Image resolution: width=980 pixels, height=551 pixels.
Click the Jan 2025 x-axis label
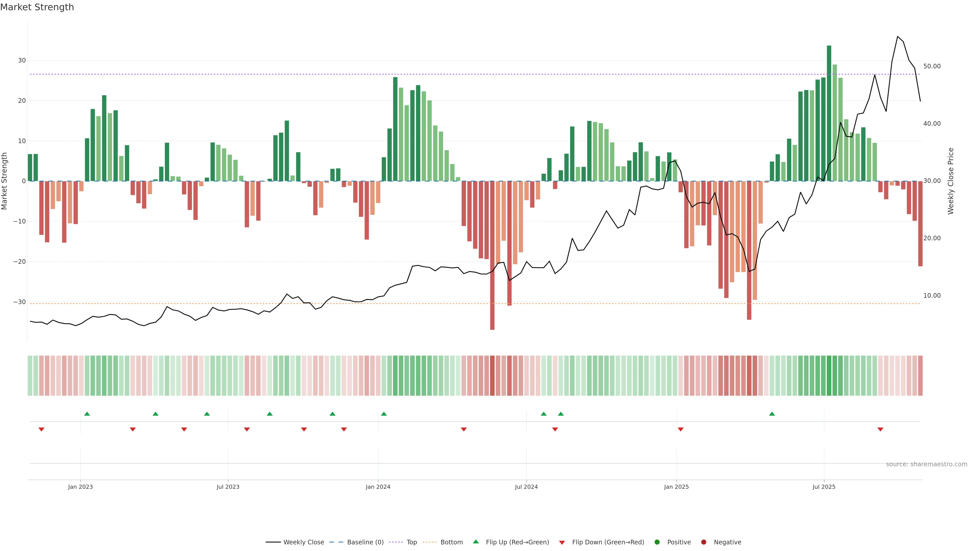676,487
